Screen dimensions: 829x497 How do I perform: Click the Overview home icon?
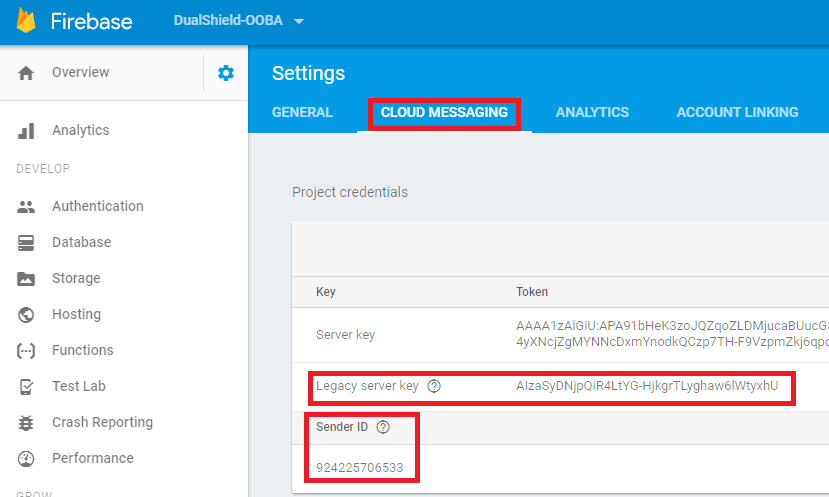26,73
